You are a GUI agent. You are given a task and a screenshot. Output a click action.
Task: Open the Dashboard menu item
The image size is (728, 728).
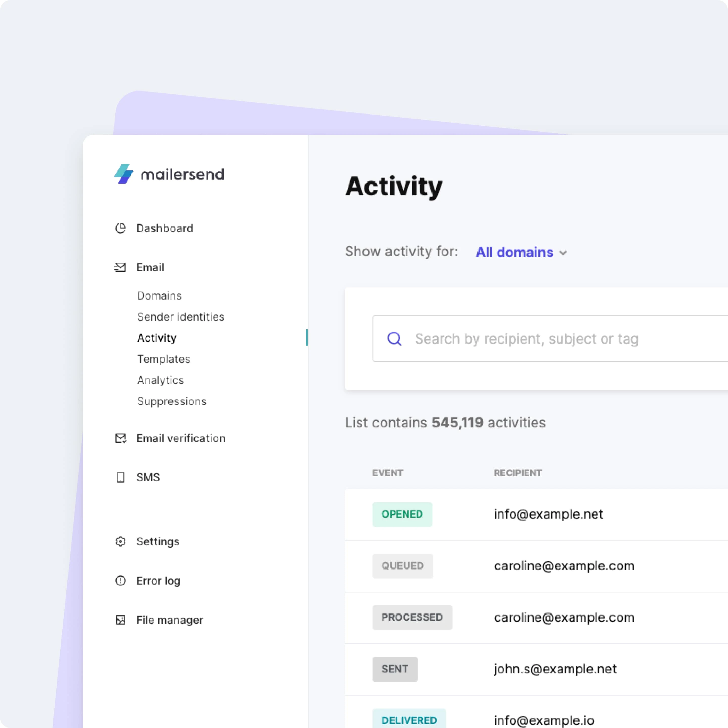(x=165, y=228)
